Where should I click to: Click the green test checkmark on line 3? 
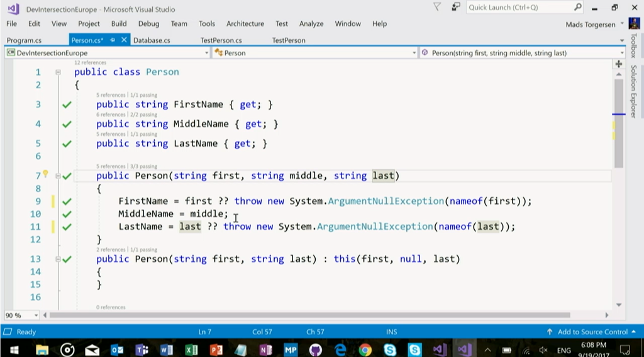pyautogui.click(x=67, y=105)
